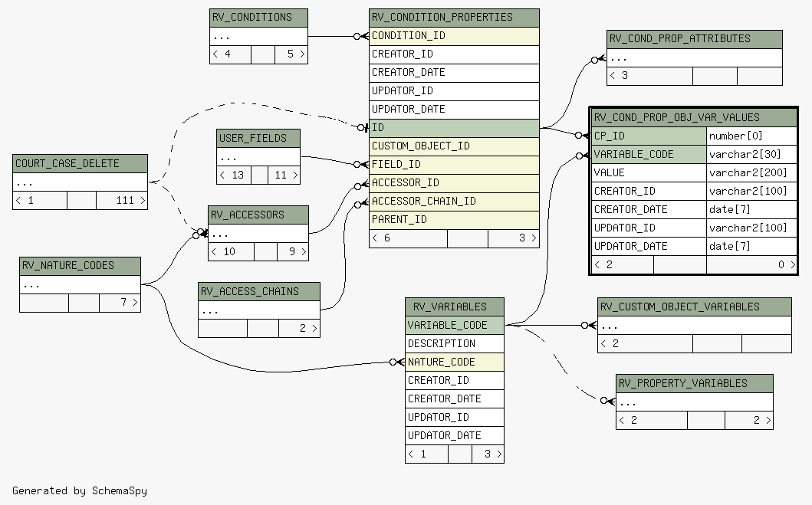Open the RV_COND_PROP_OBJ_VAR_VALUES table header
This screenshot has width=812, height=505.
click(694, 117)
